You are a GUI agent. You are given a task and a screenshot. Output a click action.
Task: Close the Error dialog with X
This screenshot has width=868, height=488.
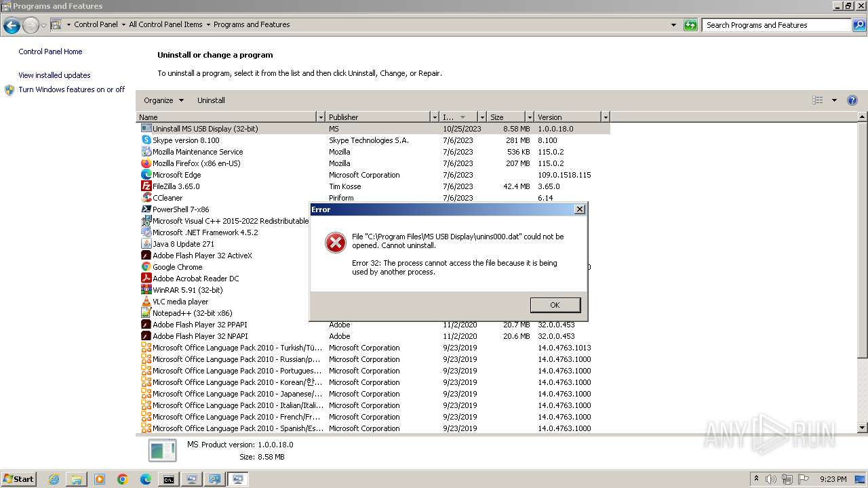[579, 209]
